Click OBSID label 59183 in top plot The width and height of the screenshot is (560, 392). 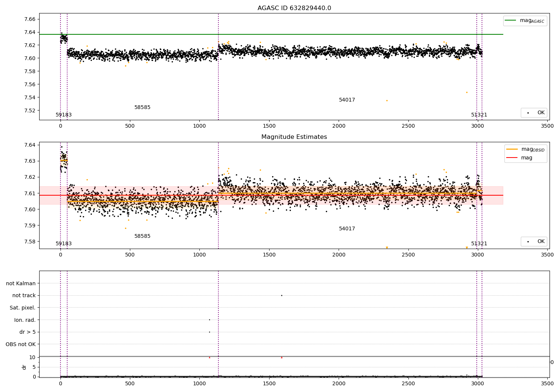click(x=64, y=115)
